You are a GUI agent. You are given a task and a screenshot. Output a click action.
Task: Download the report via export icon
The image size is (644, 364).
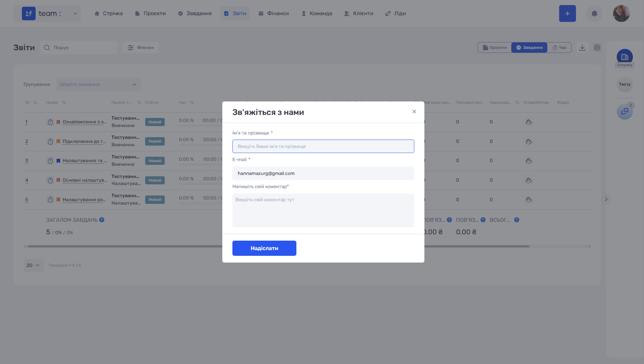coord(582,48)
